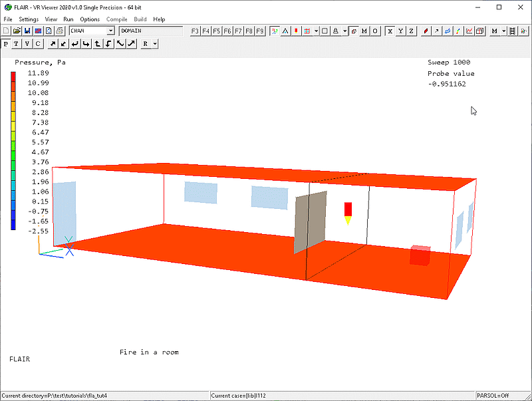The width and height of the screenshot is (532, 401).
Task: Click the Save floppy disk icon
Action: coord(27,31)
